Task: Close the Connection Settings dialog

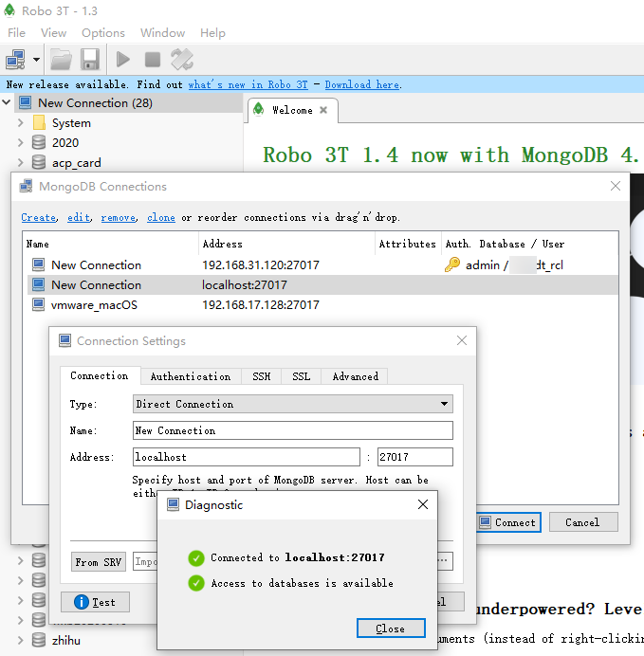Action: 462,340
